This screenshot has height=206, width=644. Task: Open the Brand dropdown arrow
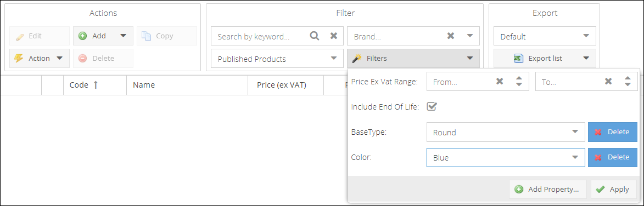click(470, 36)
